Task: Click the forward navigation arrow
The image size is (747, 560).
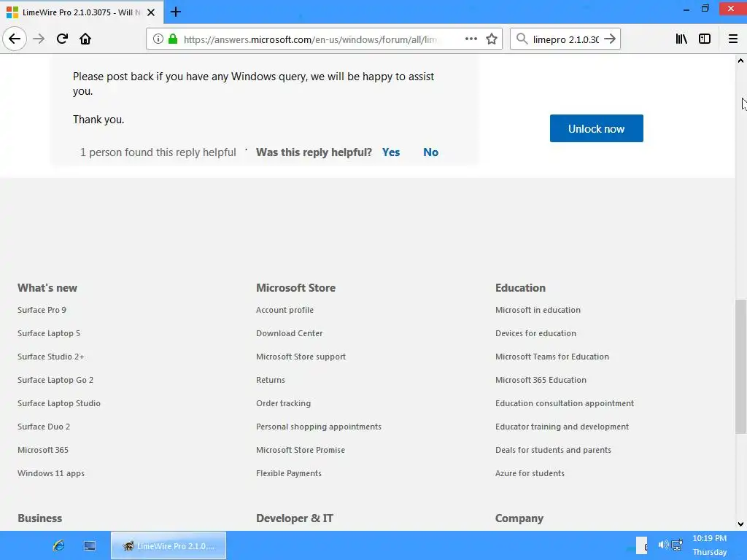Action: 39,39
